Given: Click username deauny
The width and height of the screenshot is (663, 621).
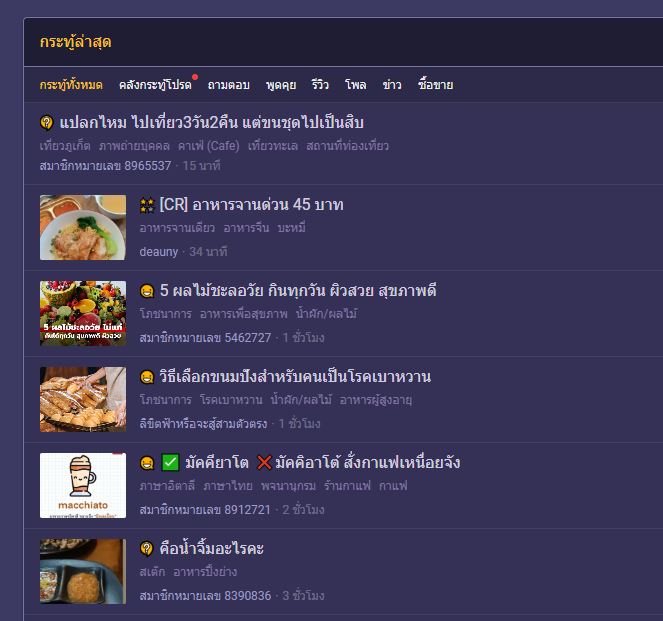Looking at the screenshot, I should click(x=159, y=252).
